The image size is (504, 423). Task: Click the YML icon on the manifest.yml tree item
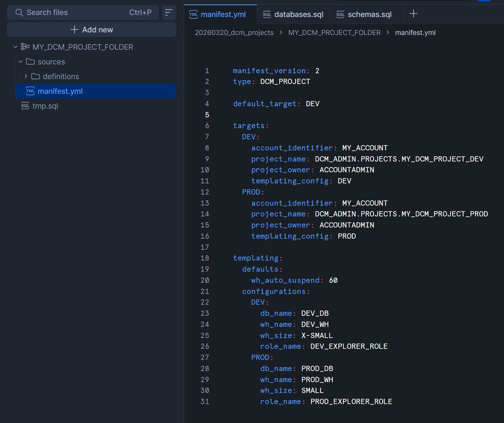pyautogui.click(x=30, y=91)
